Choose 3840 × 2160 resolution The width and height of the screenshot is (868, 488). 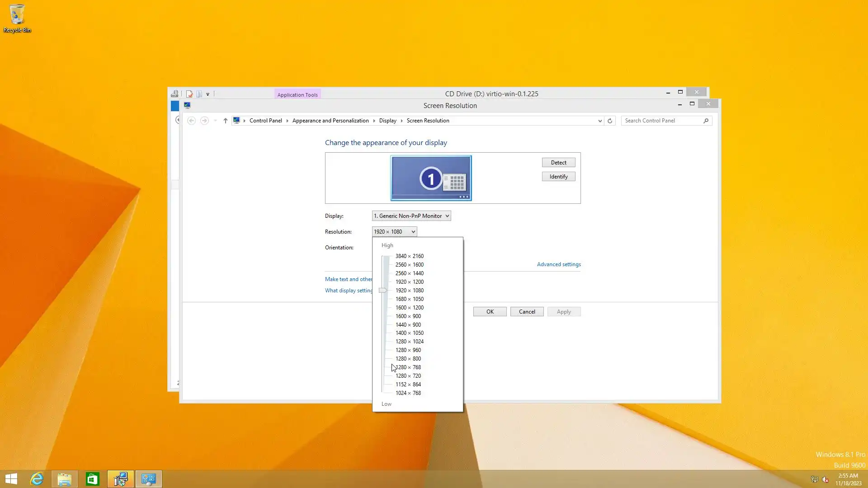click(x=409, y=256)
